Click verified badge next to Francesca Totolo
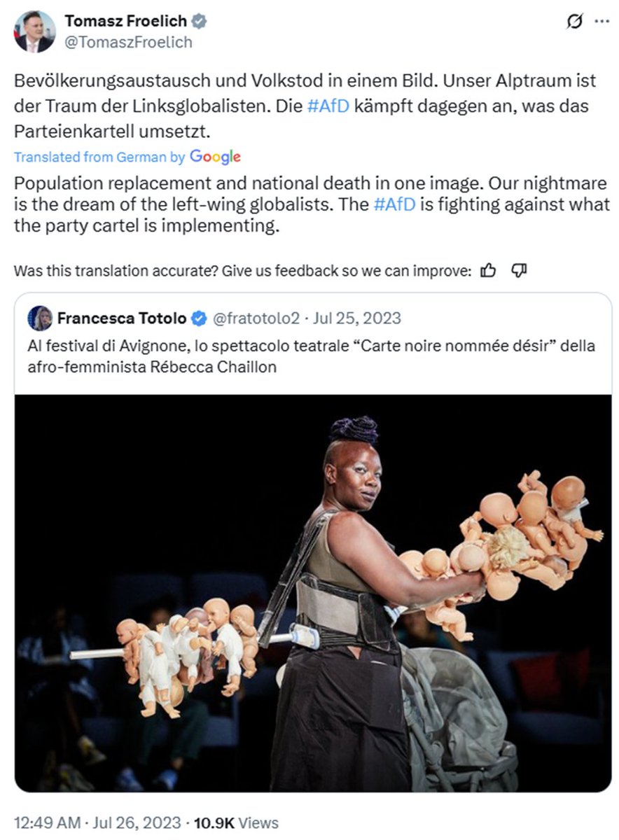619x840 pixels. 199,318
